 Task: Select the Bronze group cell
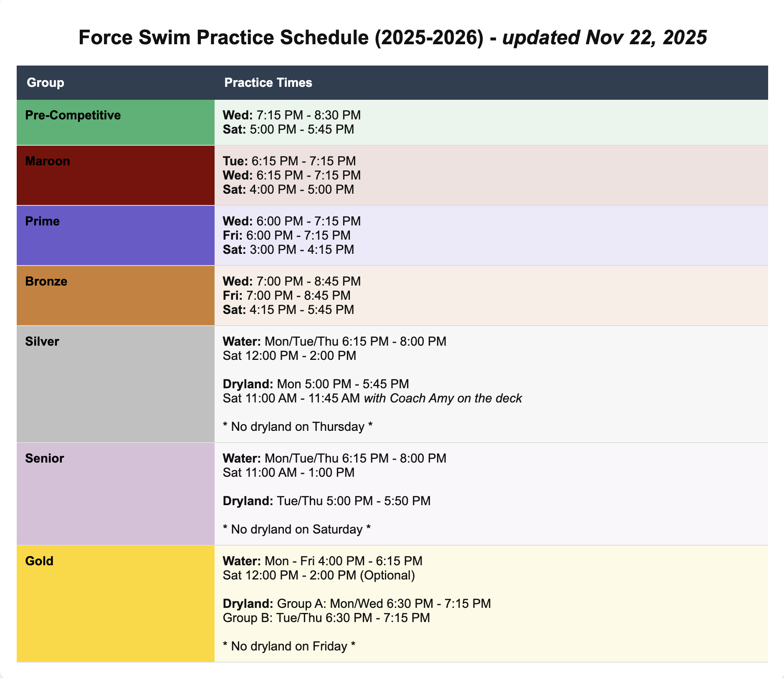pos(115,296)
